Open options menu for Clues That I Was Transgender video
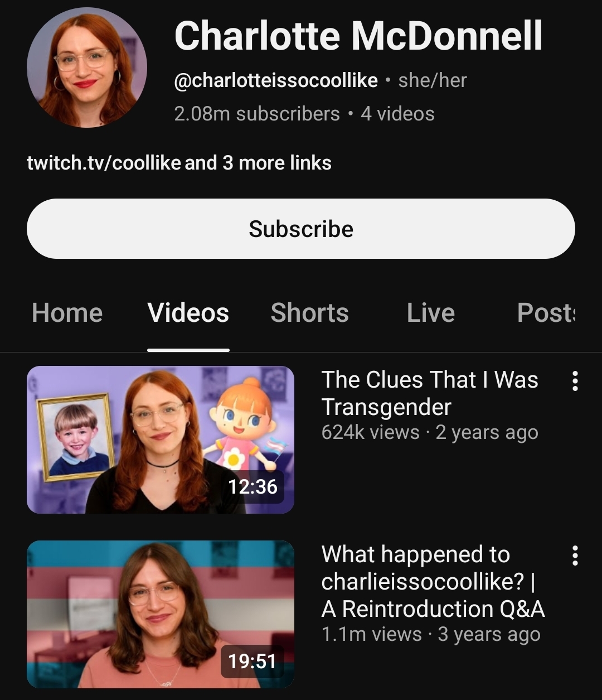 pos(575,381)
